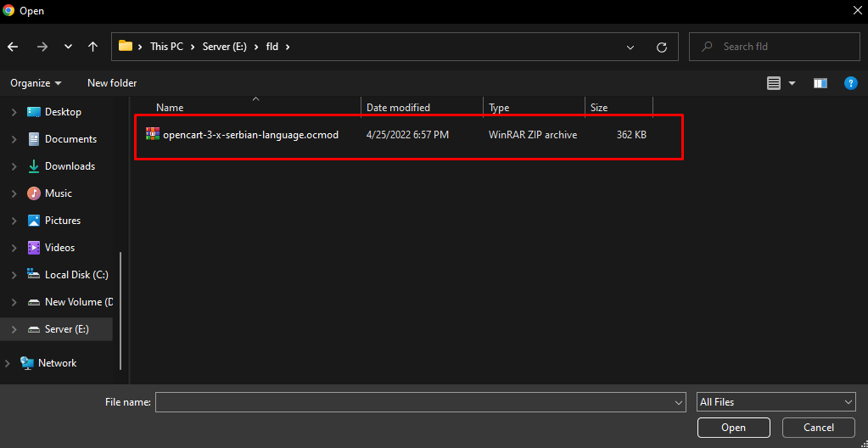Expand the Videos tree node
The width and height of the screenshot is (868, 448).
point(14,248)
